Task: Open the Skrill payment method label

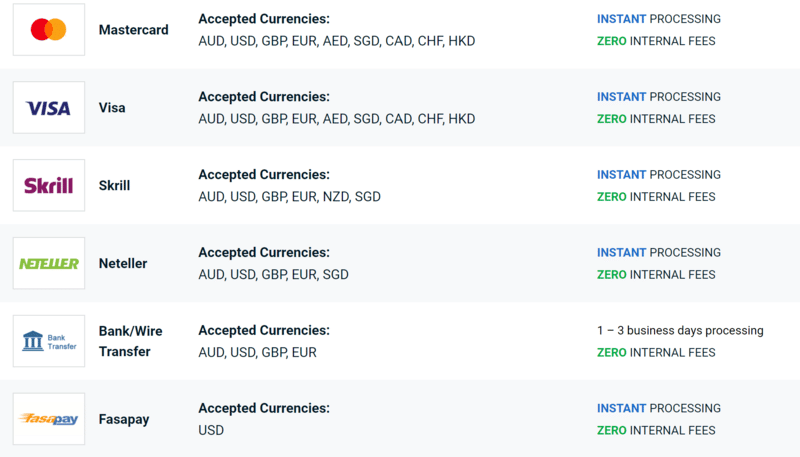Action: click(x=114, y=186)
